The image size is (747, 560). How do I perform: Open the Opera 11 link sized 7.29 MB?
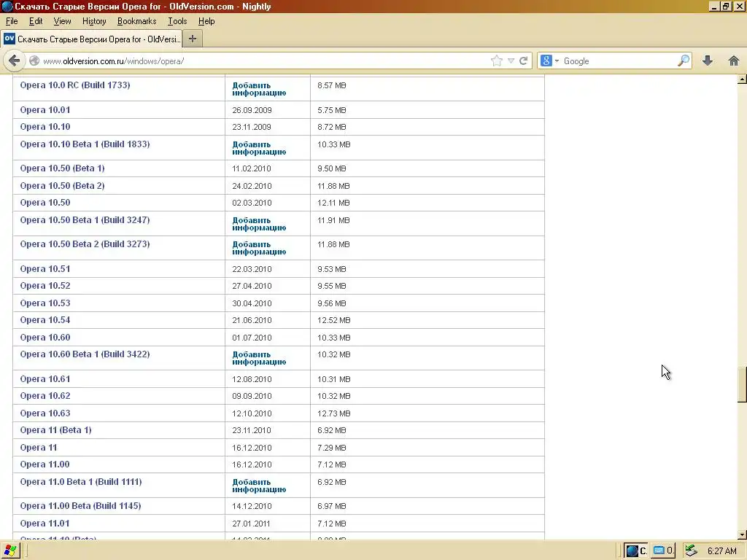(38, 448)
